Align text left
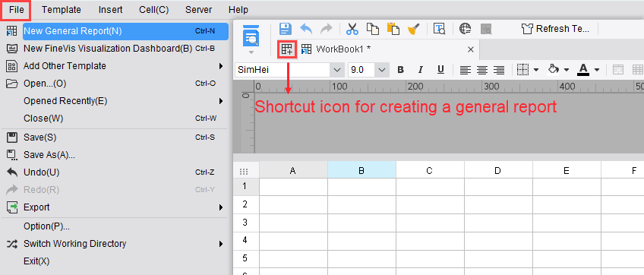The width and height of the screenshot is (644, 275). (x=465, y=70)
